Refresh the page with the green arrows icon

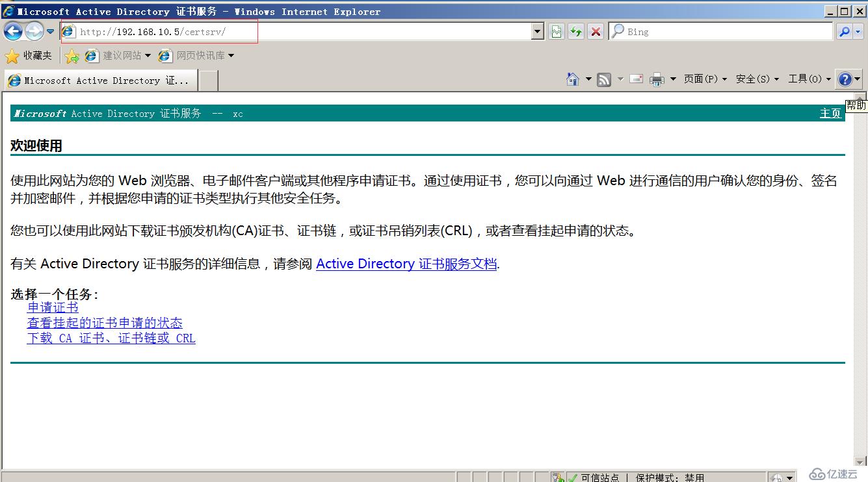[576, 31]
